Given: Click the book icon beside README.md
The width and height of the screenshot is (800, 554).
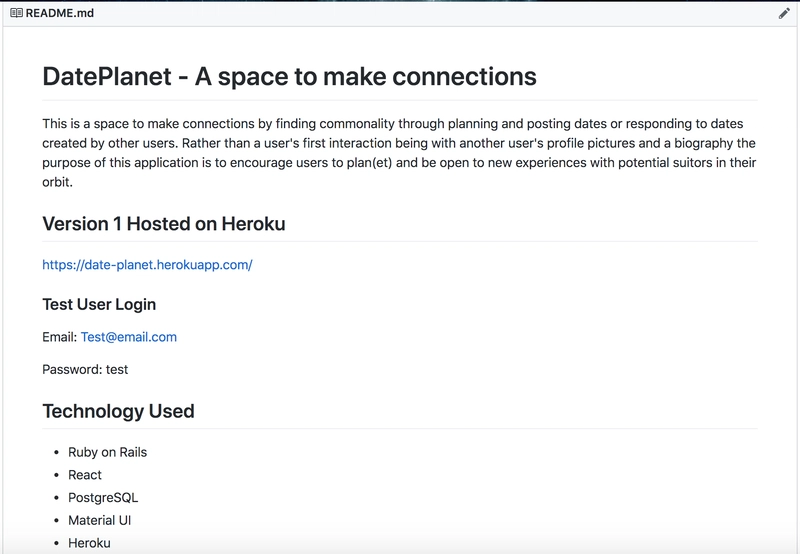Looking at the screenshot, I should pyautogui.click(x=16, y=13).
